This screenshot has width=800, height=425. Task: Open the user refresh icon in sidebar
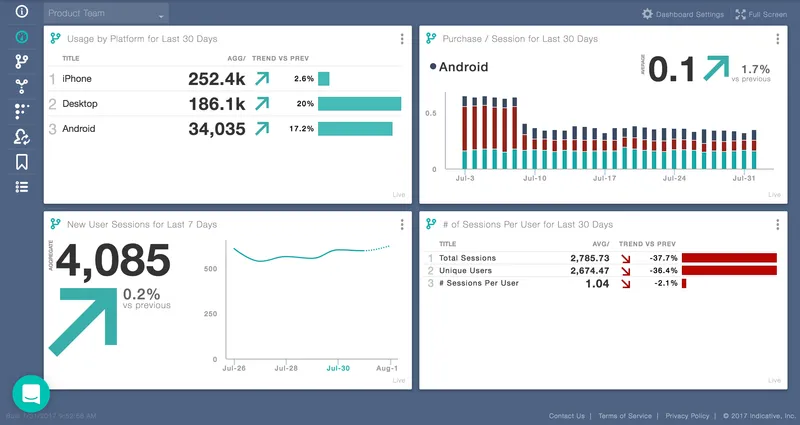pyautogui.click(x=21, y=137)
